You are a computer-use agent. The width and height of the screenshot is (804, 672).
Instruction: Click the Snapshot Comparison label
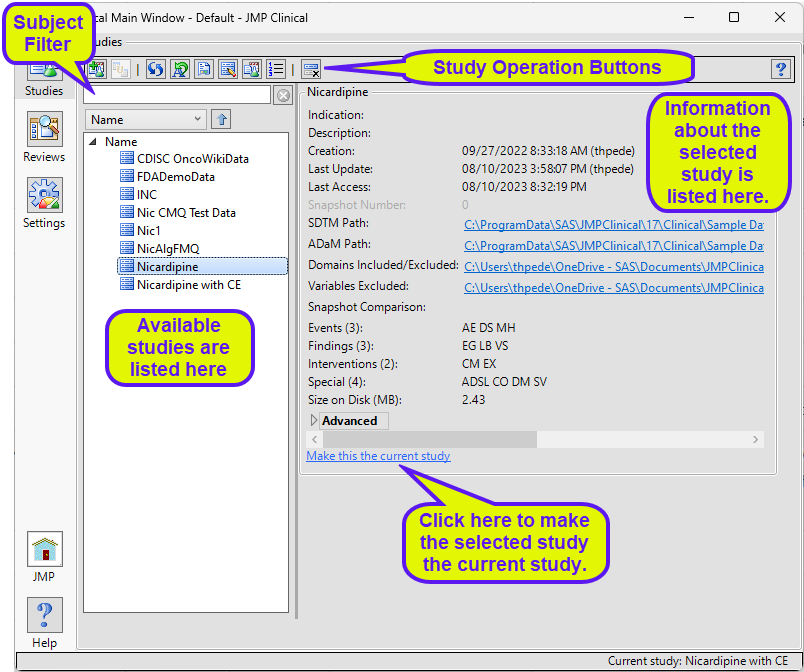[367, 307]
